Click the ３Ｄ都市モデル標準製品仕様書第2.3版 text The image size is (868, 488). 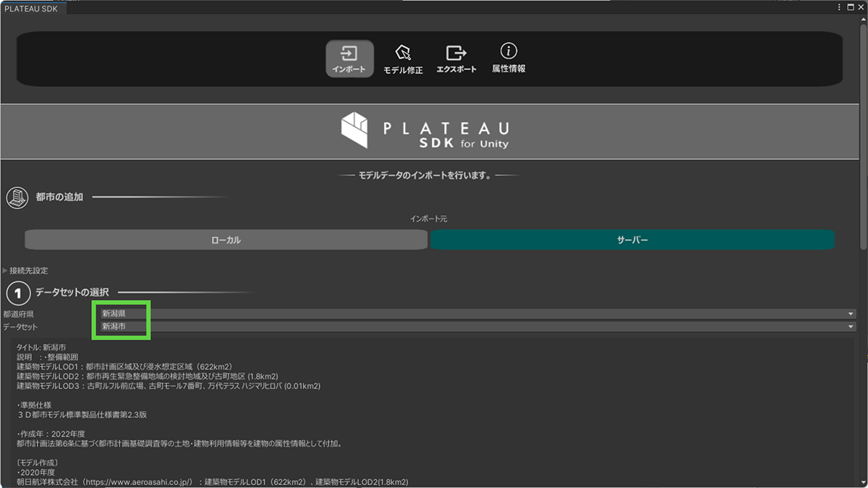coord(82,415)
